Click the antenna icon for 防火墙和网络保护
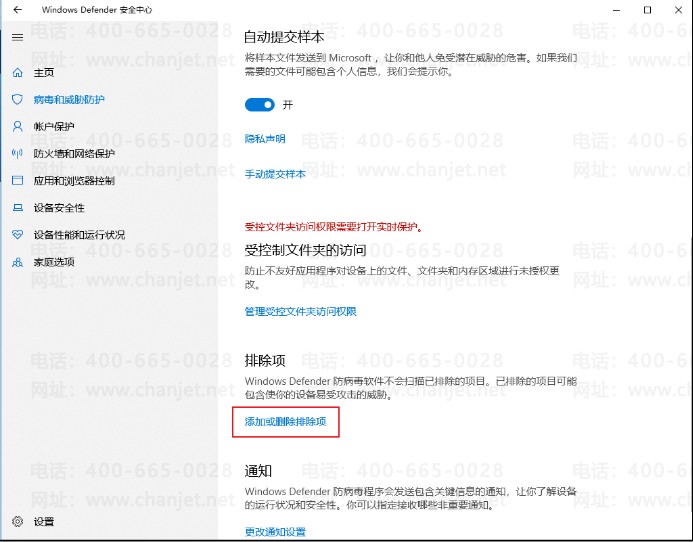This screenshot has width=693, height=542. tap(17, 153)
